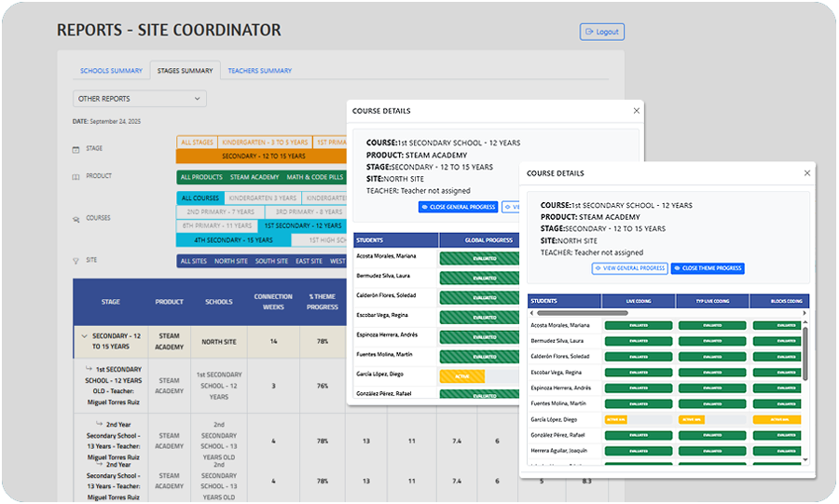
Task: Click the Close Theme Progress button
Action: click(x=708, y=268)
